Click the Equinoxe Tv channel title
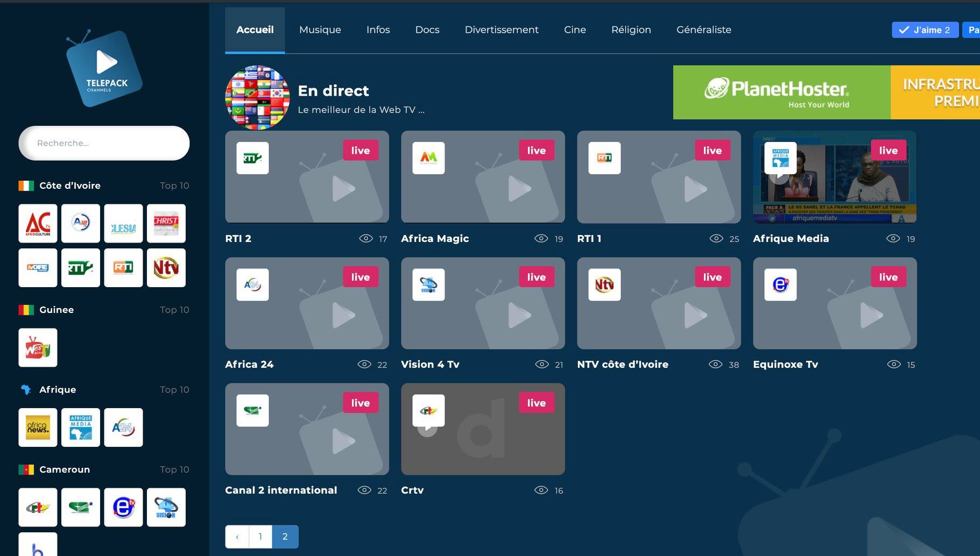This screenshot has height=556, width=980. pyautogui.click(x=785, y=365)
